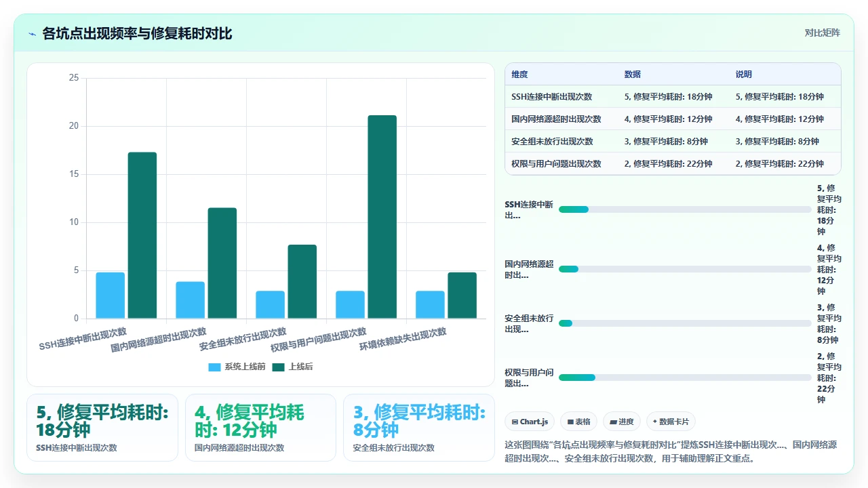This screenshot has width=868, height=488.
Task: Click the dark green SSH连接中断 bar
Action: pos(142,235)
